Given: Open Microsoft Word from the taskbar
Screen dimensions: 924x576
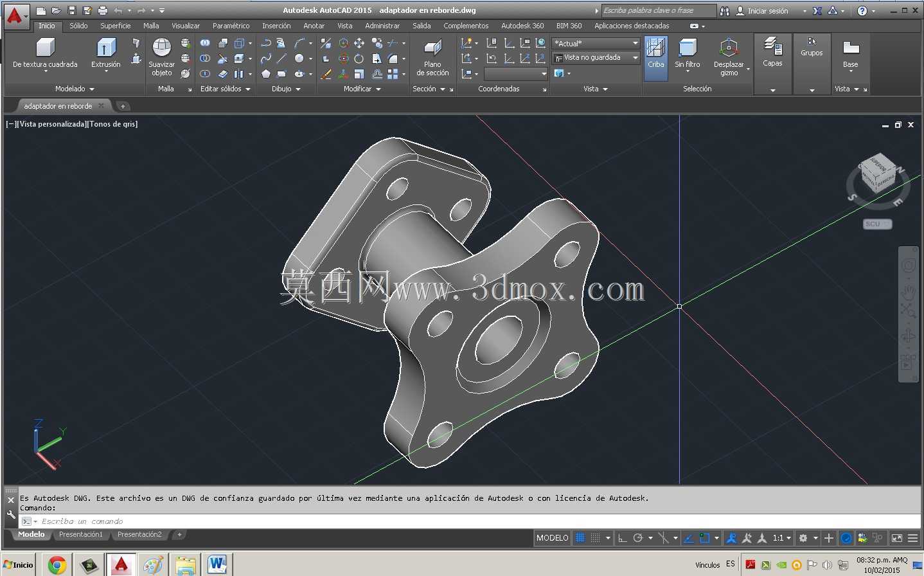Looking at the screenshot, I should 217,565.
